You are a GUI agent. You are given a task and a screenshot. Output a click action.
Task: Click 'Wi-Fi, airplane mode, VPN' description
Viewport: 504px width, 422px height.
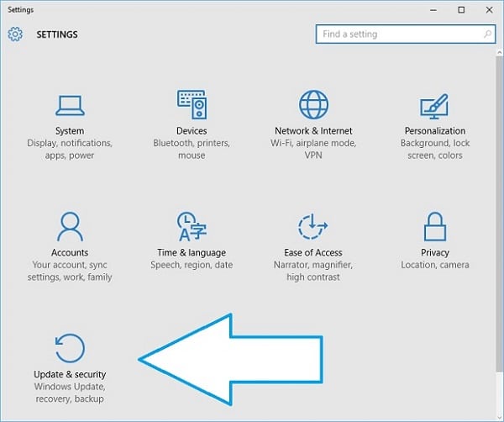click(x=313, y=150)
